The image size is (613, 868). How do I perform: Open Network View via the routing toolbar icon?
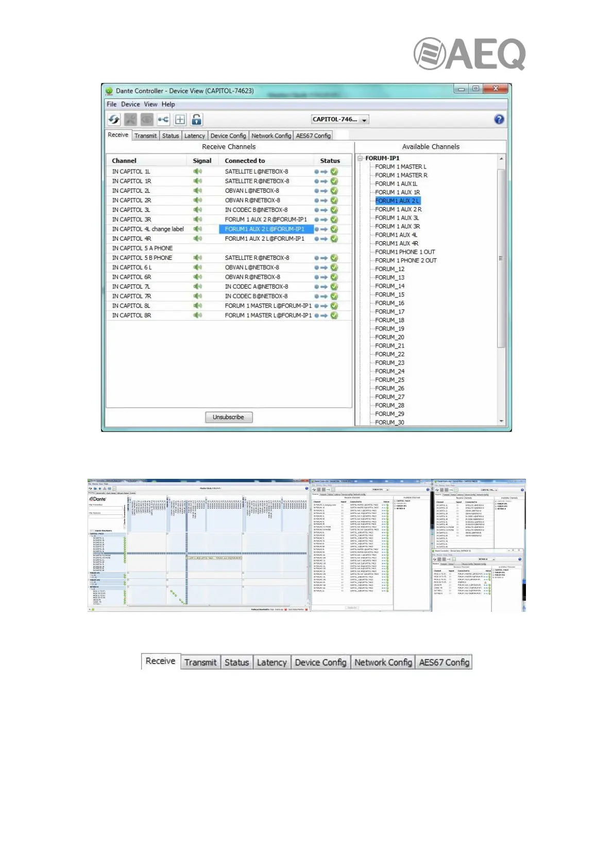pyautogui.click(x=163, y=120)
